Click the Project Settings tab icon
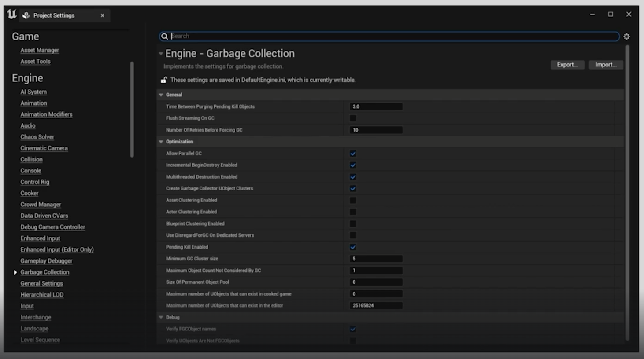 tap(26, 15)
